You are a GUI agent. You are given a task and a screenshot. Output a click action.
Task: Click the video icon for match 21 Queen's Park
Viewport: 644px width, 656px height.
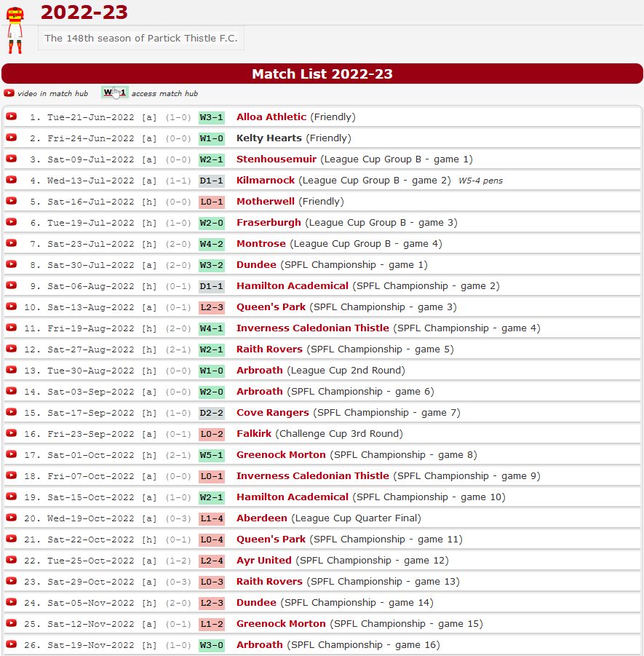click(x=12, y=539)
